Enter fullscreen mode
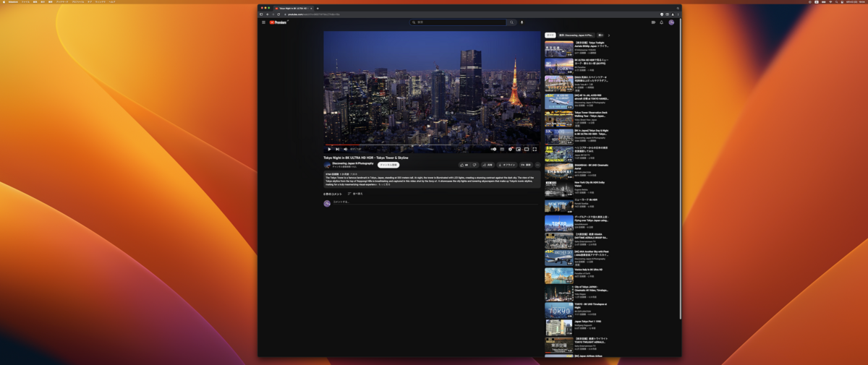The width and height of the screenshot is (868, 365). tap(535, 149)
